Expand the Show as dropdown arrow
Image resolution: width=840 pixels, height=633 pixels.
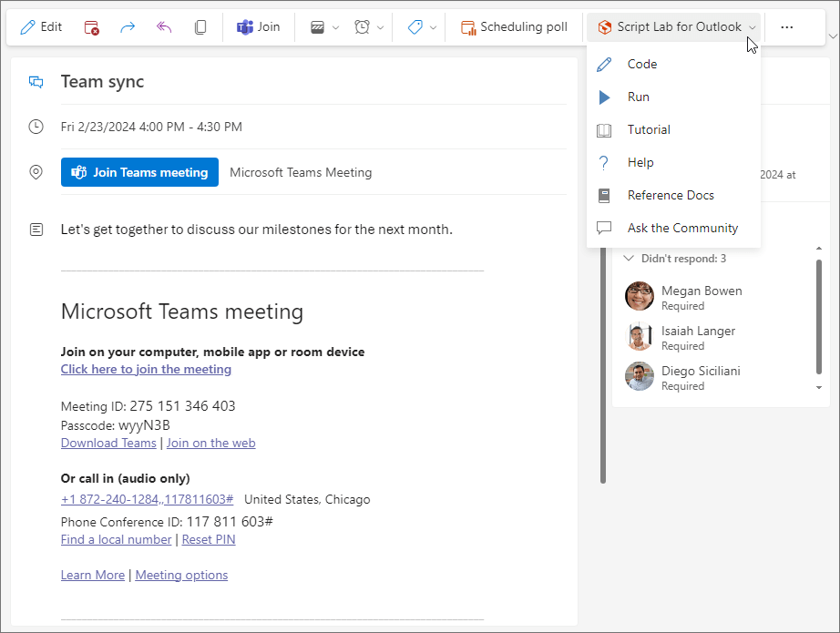(x=336, y=27)
